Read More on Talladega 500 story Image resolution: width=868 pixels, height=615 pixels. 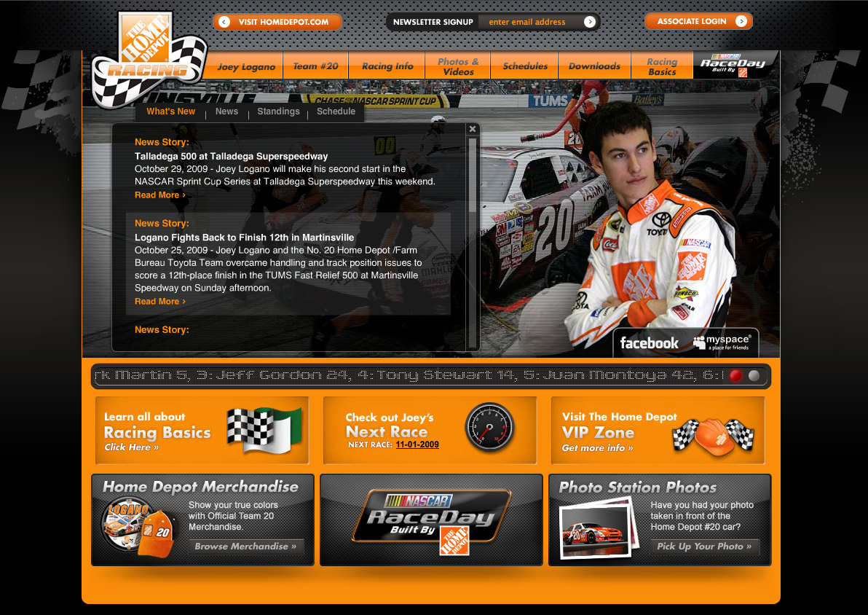coord(160,195)
